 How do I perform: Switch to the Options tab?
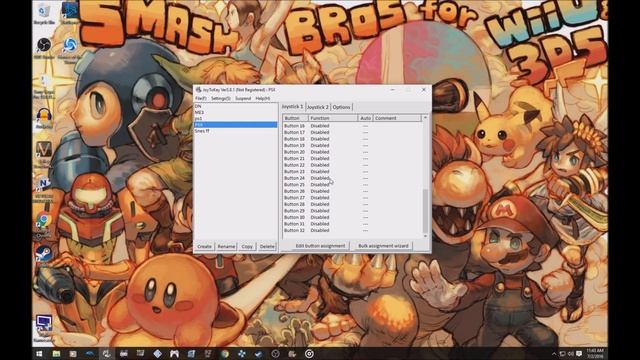point(341,107)
